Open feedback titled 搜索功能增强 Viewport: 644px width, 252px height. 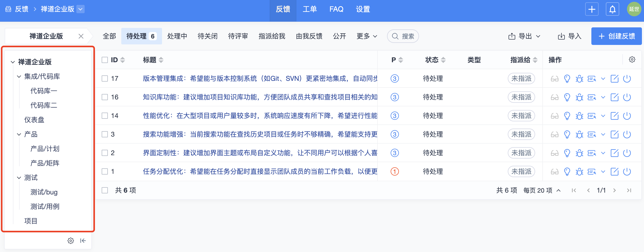260,134
